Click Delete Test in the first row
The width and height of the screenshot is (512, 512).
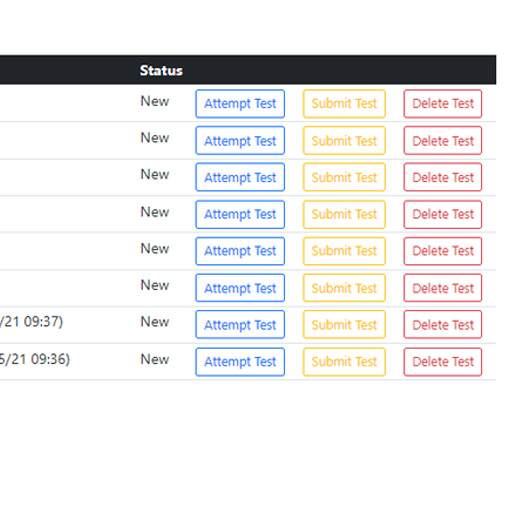coord(443,104)
